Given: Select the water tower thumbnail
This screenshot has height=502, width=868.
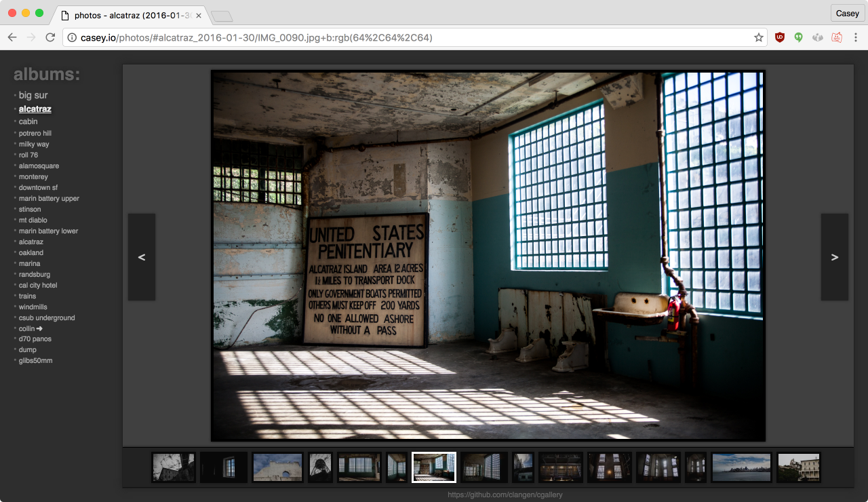Looking at the screenshot, I should point(320,467).
